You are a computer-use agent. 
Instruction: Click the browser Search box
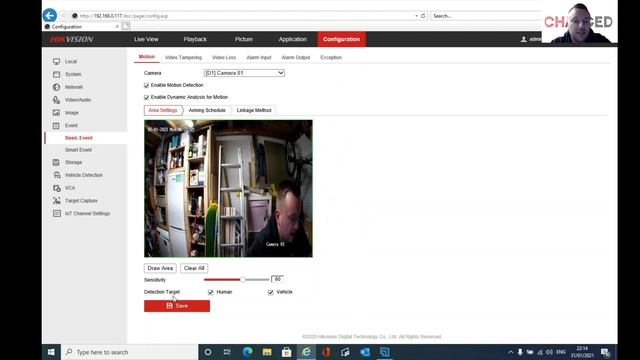coord(486,16)
